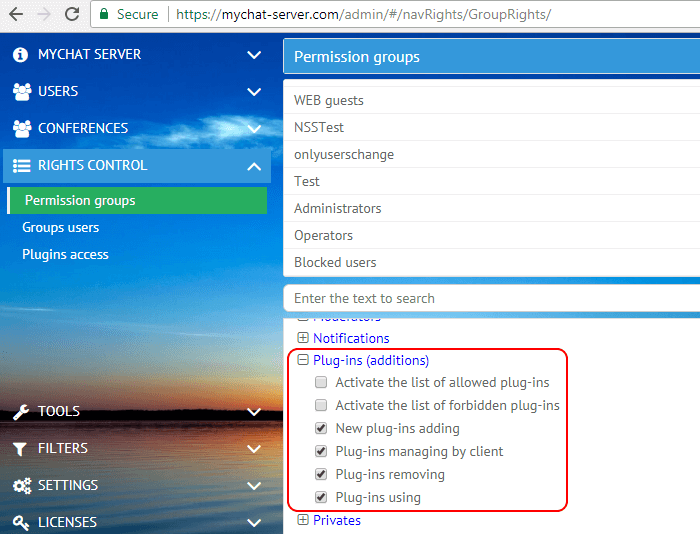Click the 'Enter the text to search' field
700x534 pixels.
coord(490,298)
